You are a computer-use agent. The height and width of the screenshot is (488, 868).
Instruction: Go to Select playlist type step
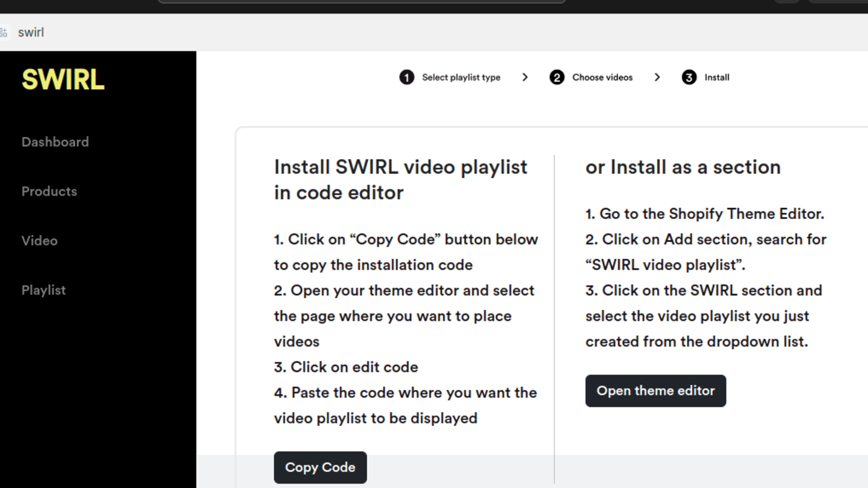[x=461, y=78]
